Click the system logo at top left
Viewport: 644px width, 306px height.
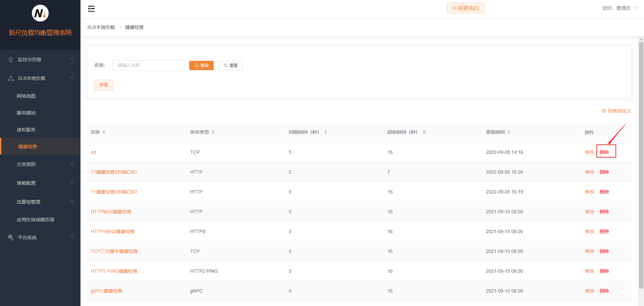coord(40,13)
